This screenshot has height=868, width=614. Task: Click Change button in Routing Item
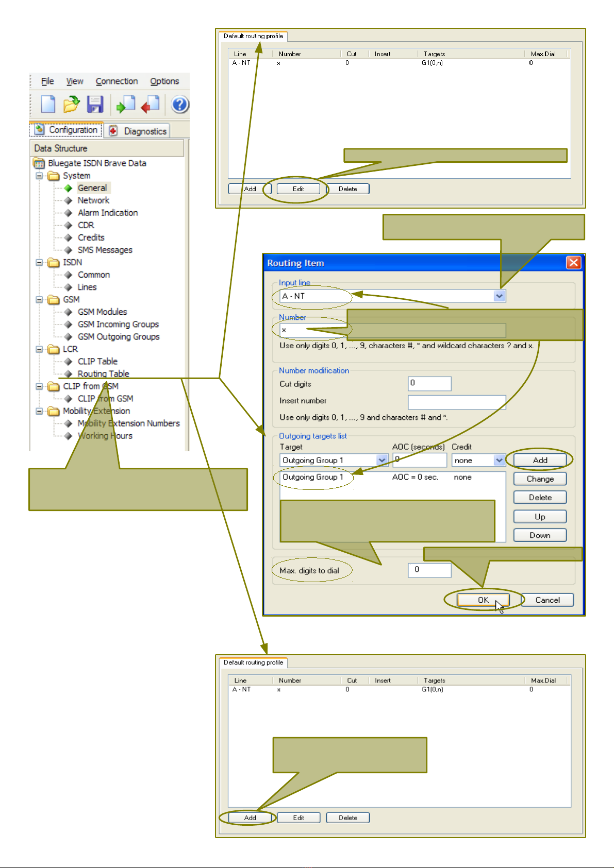click(x=540, y=479)
